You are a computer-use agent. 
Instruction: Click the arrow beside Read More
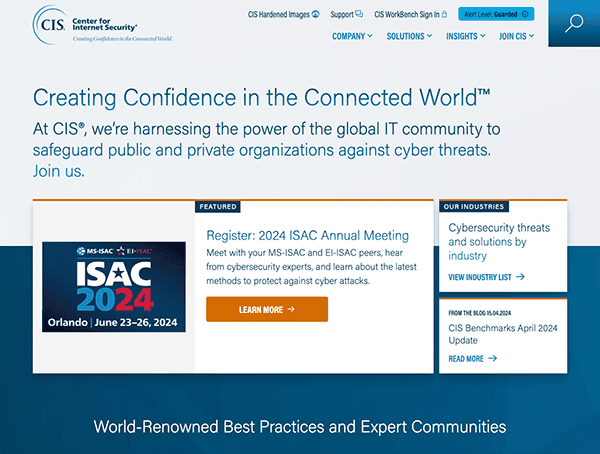493,358
